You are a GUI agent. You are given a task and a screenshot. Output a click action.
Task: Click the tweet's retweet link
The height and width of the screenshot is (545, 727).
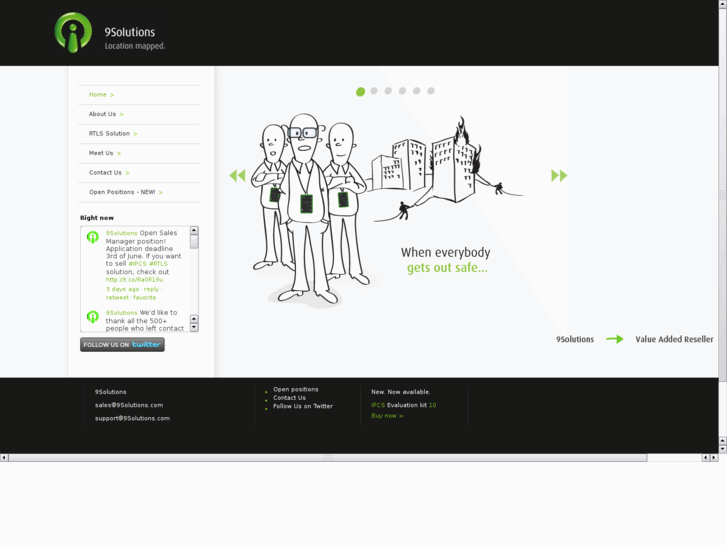(117, 297)
